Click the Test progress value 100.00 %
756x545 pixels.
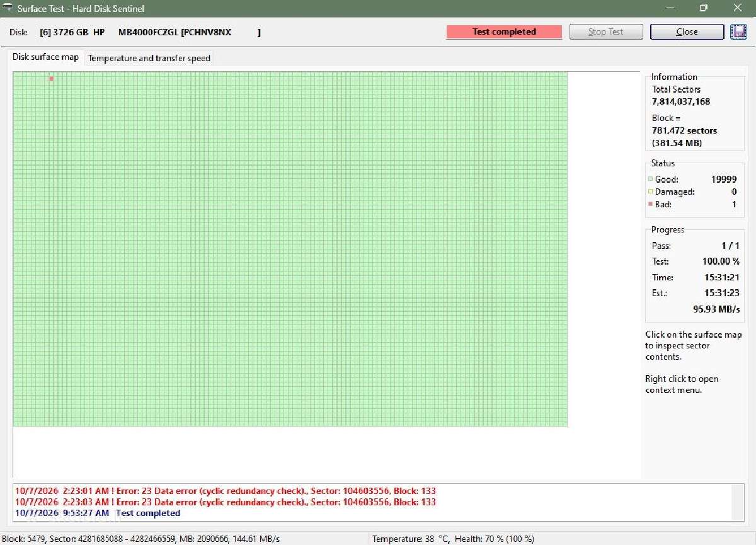tap(721, 261)
